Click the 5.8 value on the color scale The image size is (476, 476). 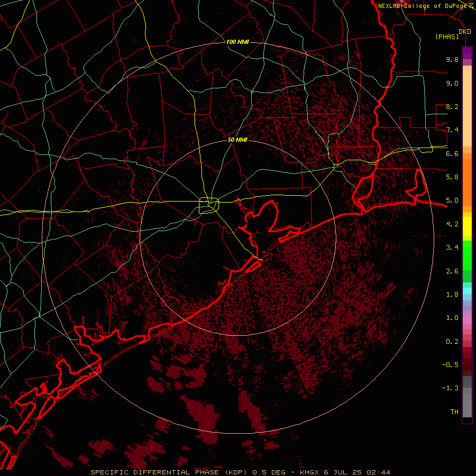[452, 177]
